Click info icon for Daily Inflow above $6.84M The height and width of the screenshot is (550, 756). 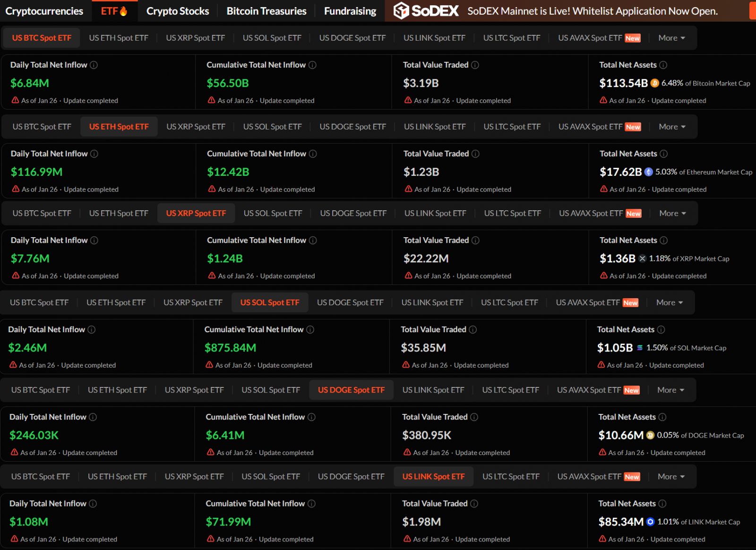coord(94,65)
